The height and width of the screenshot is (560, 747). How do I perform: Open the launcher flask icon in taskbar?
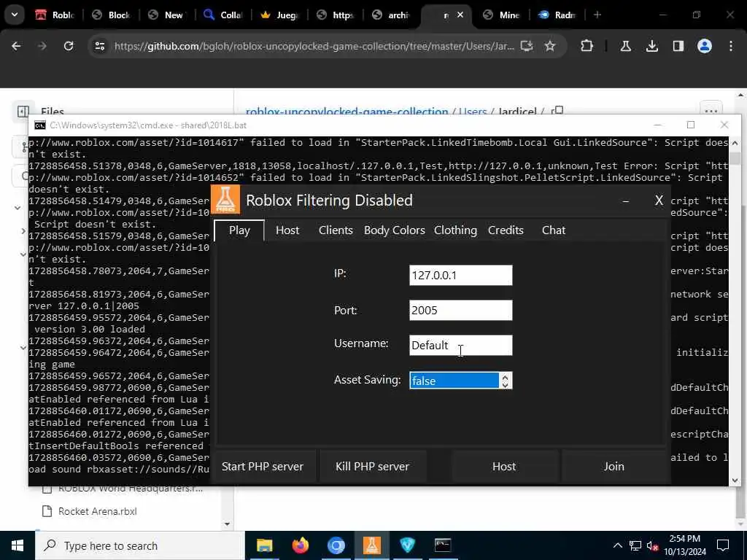coord(371,545)
